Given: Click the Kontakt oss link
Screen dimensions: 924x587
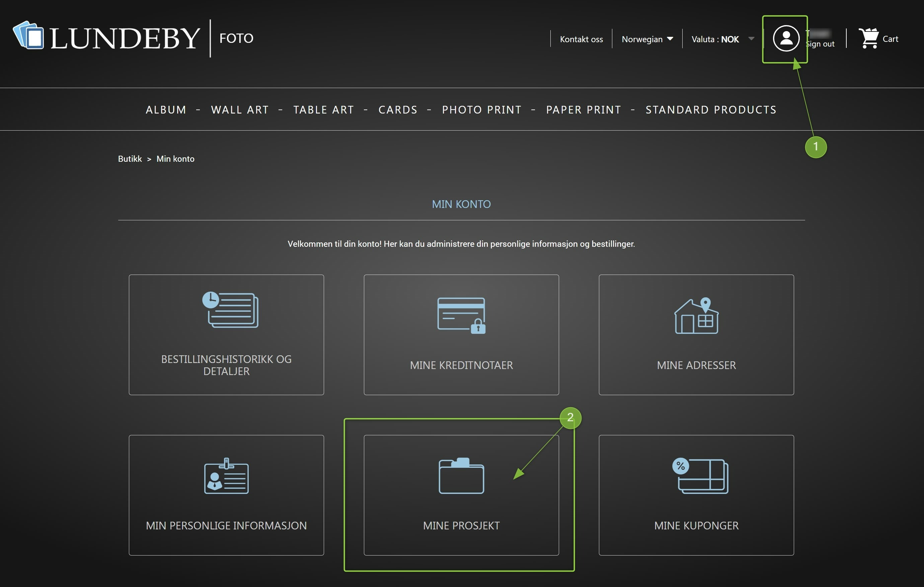Looking at the screenshot, I should (x=581, y=39).
